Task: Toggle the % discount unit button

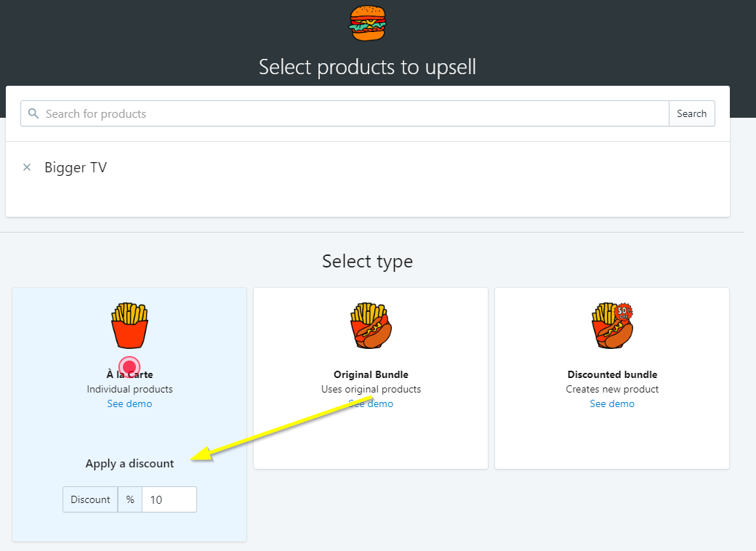Action: tap(130, 499)
